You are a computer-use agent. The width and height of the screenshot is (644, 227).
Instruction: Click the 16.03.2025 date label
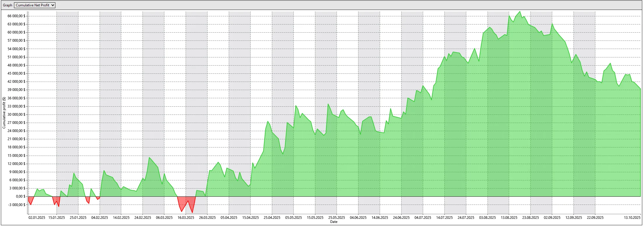pos(186,218)
